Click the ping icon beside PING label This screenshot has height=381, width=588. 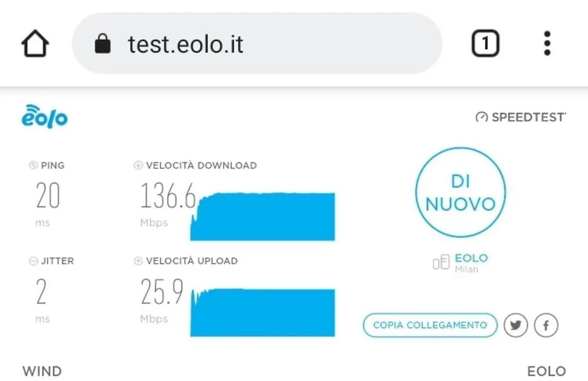click(33, 165)
